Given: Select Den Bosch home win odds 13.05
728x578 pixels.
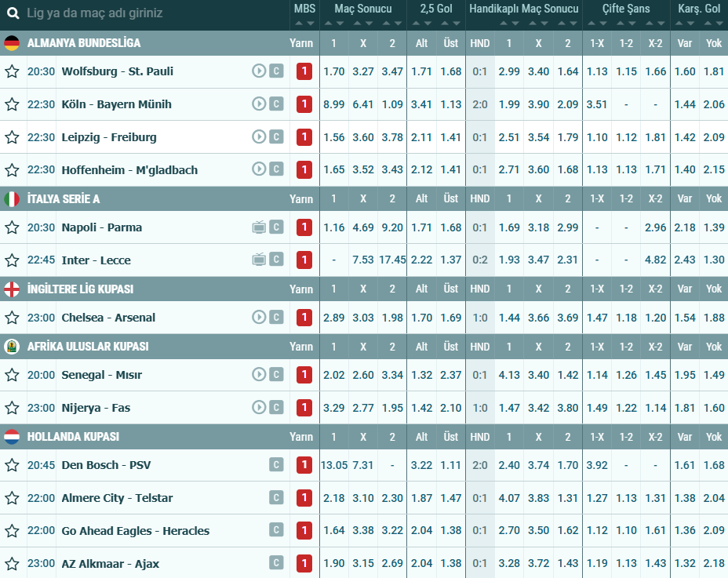Looking at the screenshot, I should 334,465.
